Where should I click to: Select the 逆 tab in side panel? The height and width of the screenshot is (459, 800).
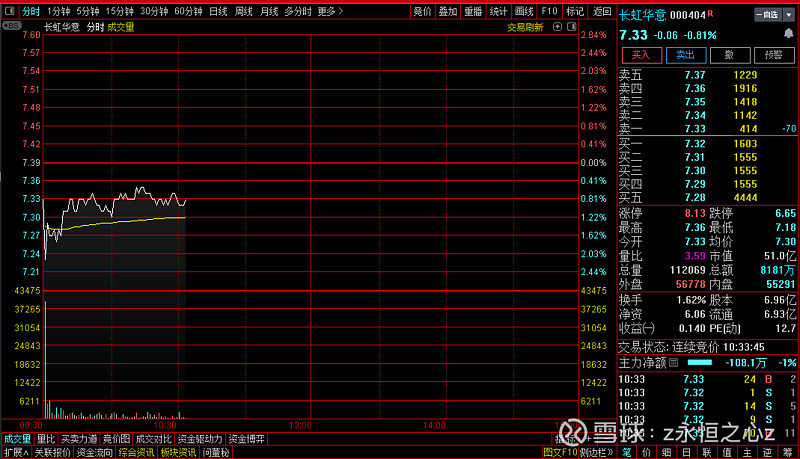click(767, 452)
